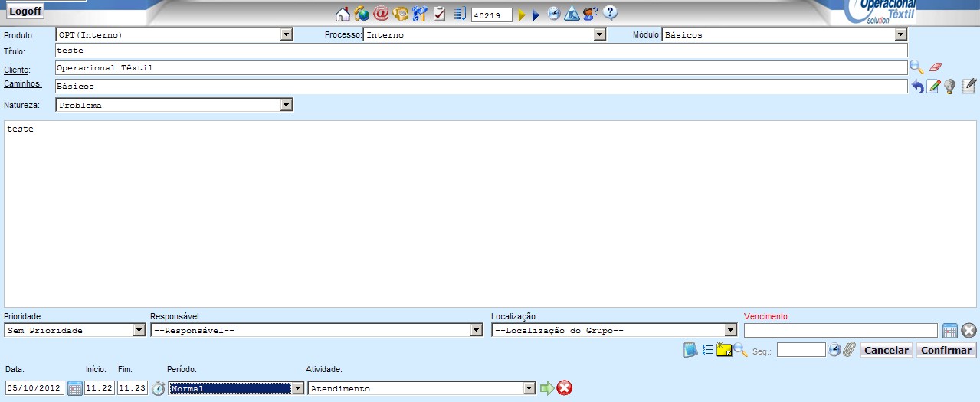Click the Título field containing teste
The width and height of the screenshot is (980, 402).
[481, 50]
